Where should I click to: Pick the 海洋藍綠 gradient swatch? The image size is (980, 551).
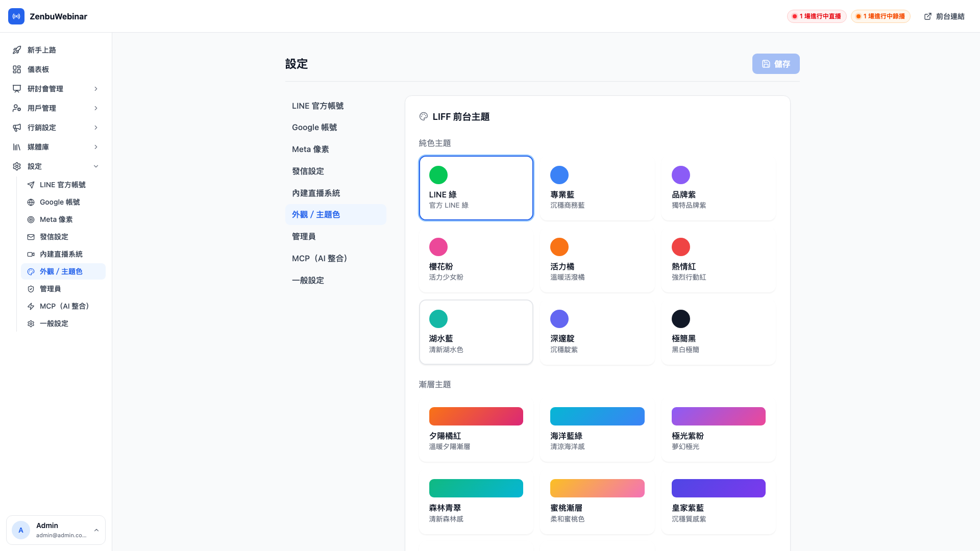click(x=597, y=416)
